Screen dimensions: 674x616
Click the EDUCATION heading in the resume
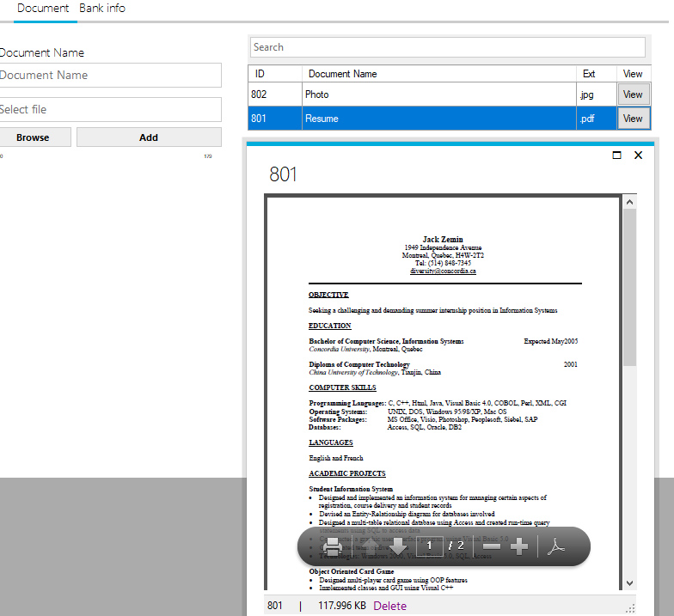point(330,326)
